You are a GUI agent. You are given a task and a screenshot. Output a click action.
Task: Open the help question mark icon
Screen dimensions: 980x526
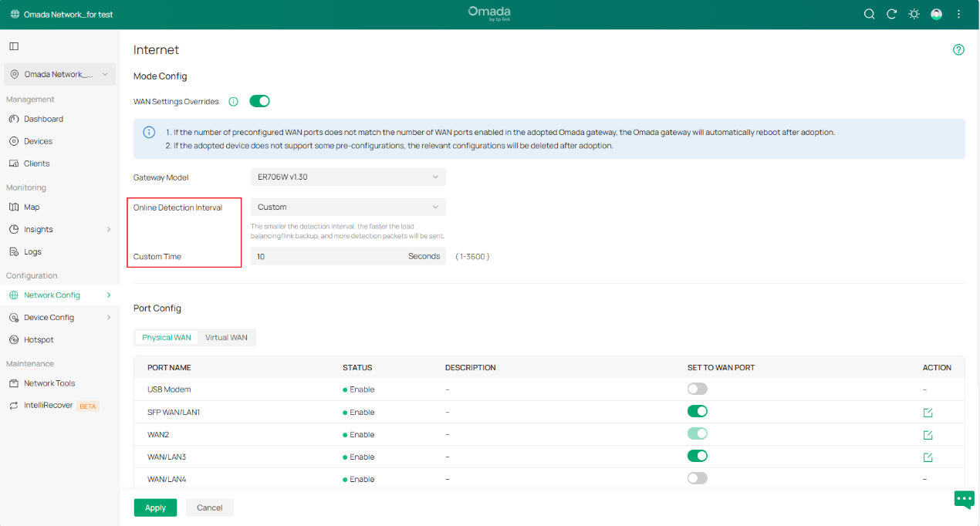tap(958, 49)
